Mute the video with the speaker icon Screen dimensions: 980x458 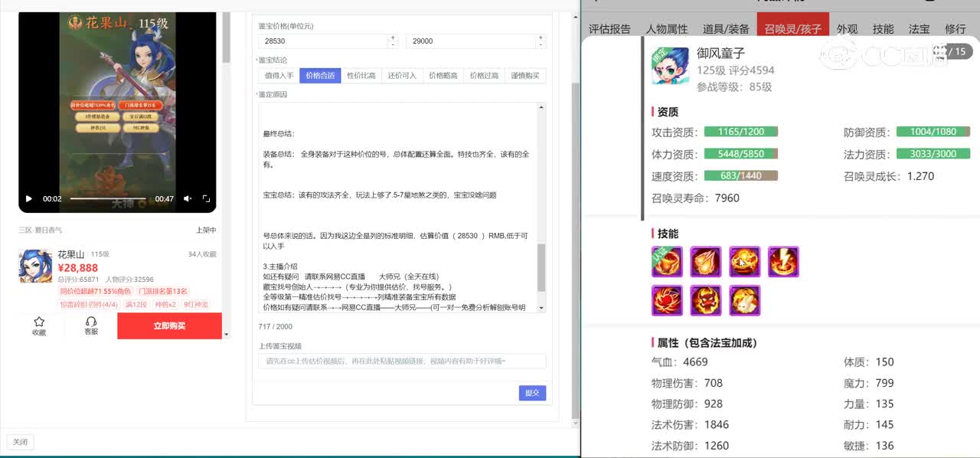click(x=188, y=199)
